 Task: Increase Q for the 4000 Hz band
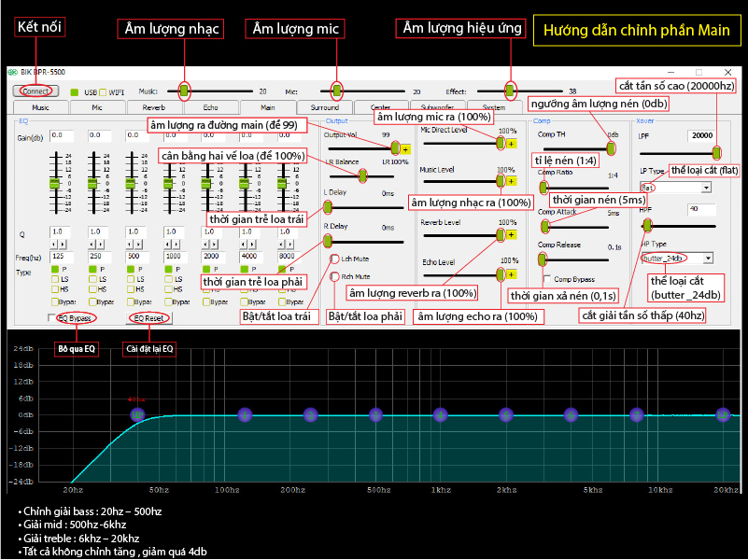coord(253,245)
